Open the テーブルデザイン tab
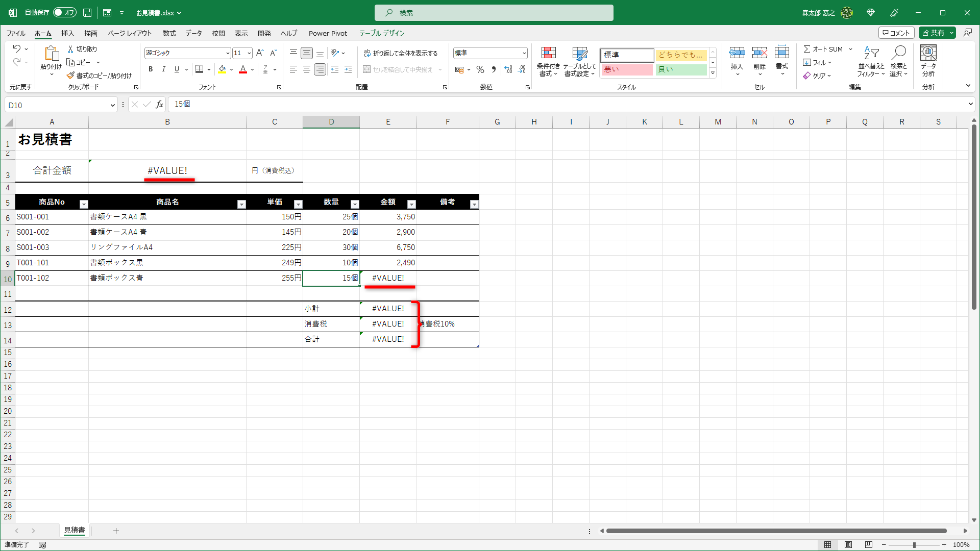The width and height of the screenshot is (980, 551). [382, 33]
